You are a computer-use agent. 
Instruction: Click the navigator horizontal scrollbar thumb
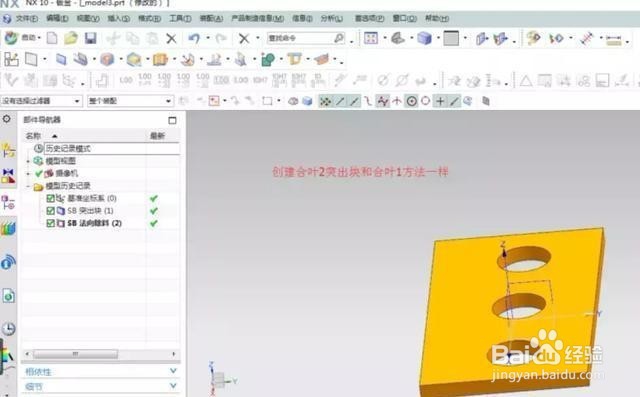click(76, 354)
